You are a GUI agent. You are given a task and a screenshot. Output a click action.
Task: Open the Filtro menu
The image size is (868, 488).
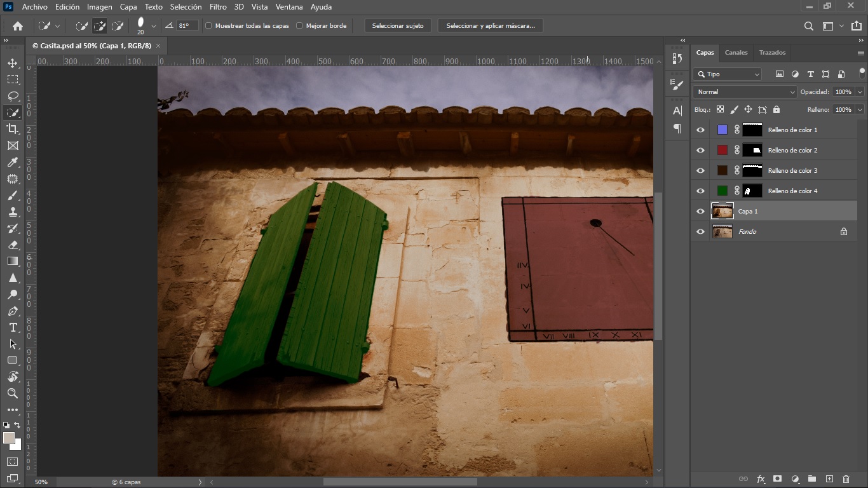point(218,7)
